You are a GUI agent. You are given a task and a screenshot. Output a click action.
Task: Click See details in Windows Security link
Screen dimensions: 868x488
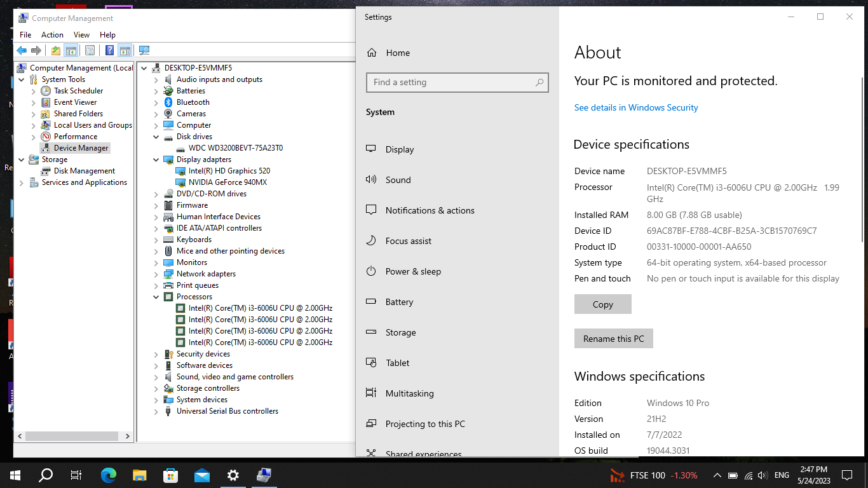[636, 107]
